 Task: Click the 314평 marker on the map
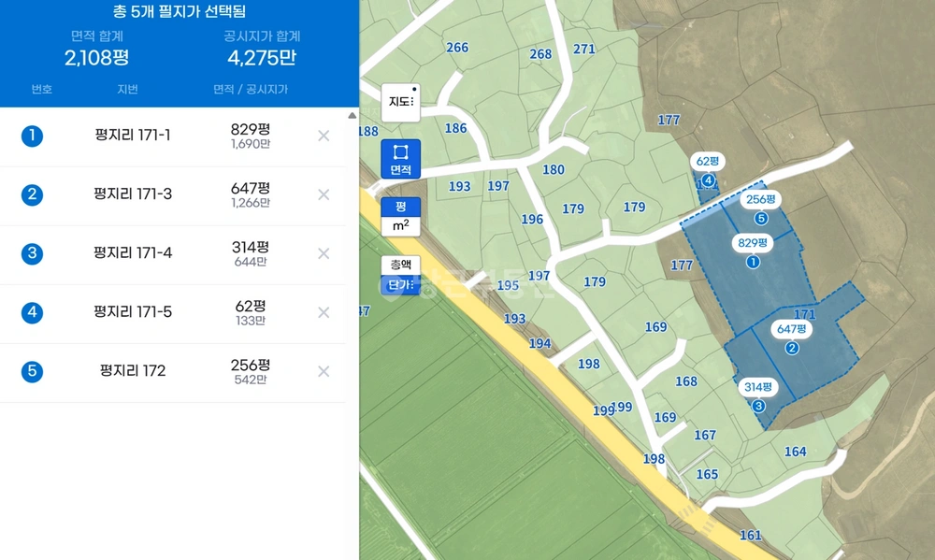[758, 387]
